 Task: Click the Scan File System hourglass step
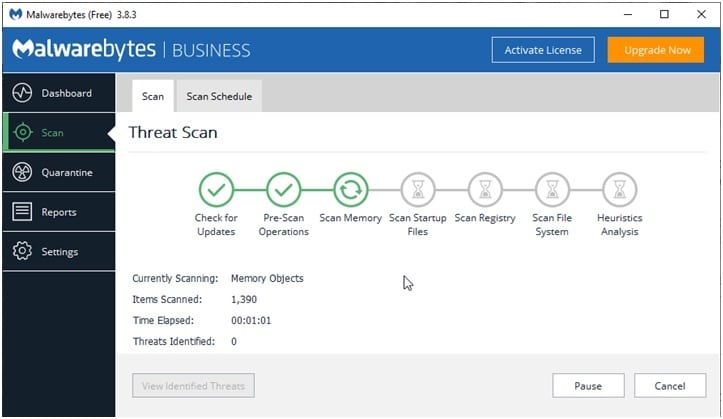pyautogui.click(x=552, y=189)
